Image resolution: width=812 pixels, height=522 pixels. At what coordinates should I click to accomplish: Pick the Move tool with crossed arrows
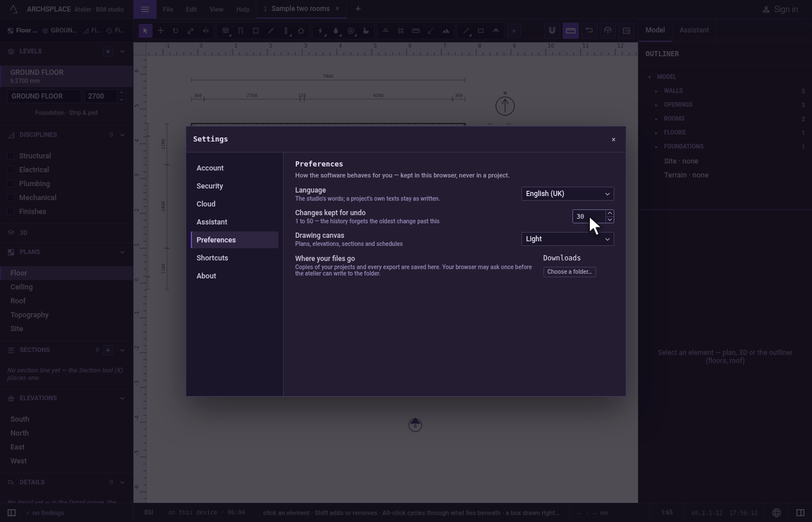coord(161,31)
